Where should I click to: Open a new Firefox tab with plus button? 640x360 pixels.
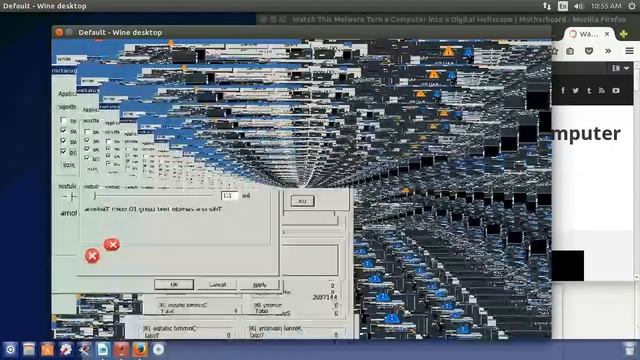coord(624,34)
